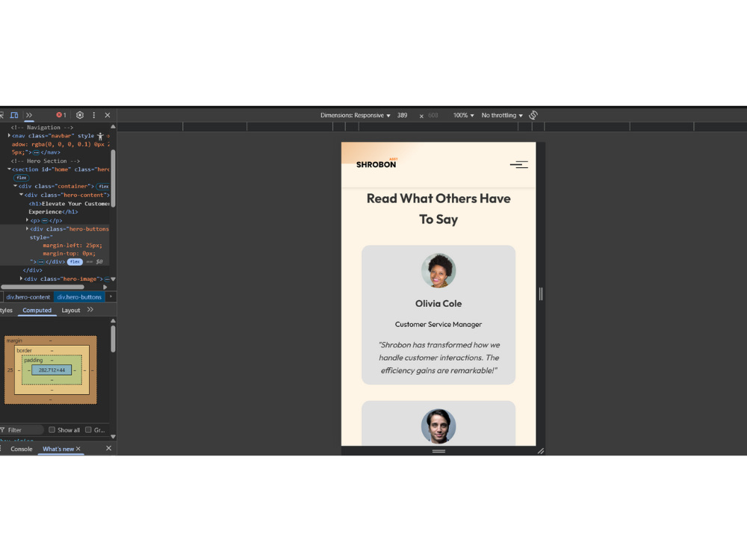Click the padding label in box model
This screenshot has width=747, height=560.
coord(34,361)
